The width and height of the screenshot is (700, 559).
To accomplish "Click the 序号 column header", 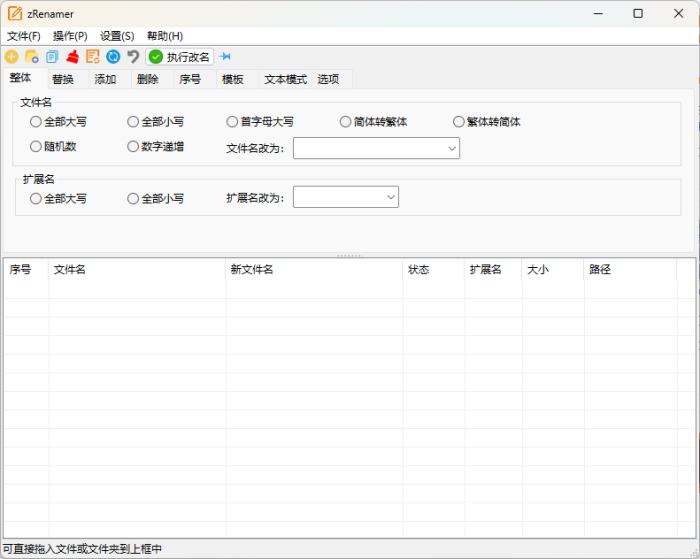I will tap(26, 269).
